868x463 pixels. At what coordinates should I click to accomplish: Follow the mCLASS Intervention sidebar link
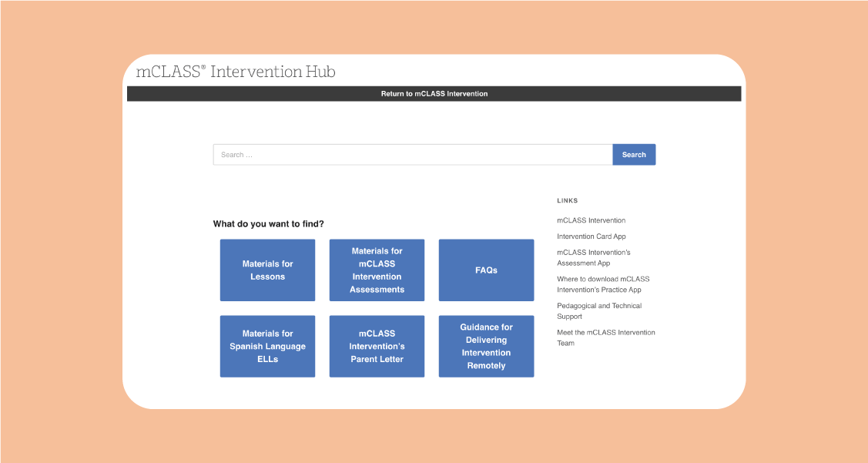[x=591, y=220]
